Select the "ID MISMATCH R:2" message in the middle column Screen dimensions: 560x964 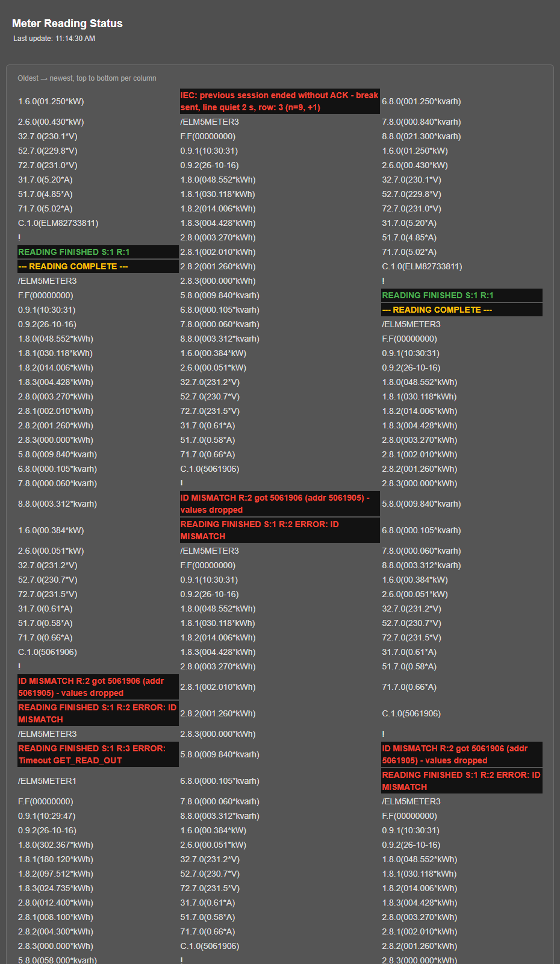point(279,504)
